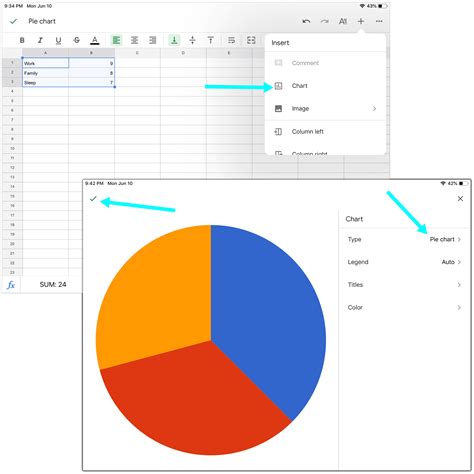Open the Color setting
Screen dimensions: 474x474
[404, 307]
